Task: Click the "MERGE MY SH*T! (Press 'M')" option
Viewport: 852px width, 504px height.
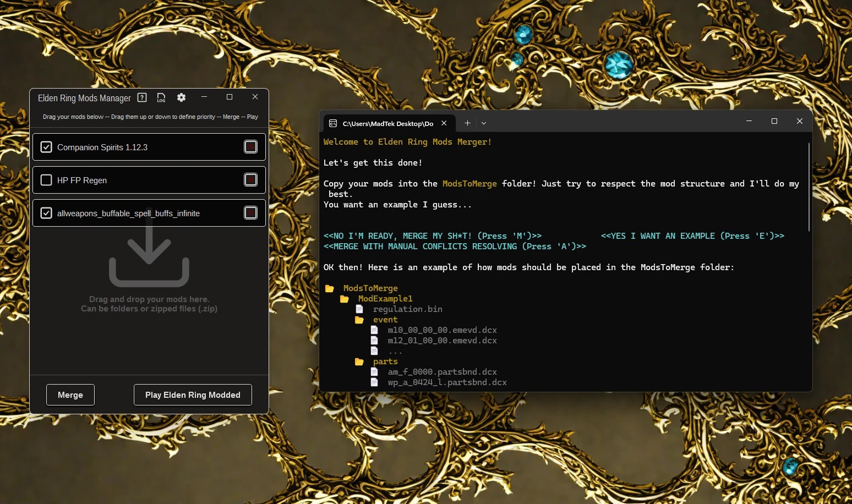Action: (433, 236)
